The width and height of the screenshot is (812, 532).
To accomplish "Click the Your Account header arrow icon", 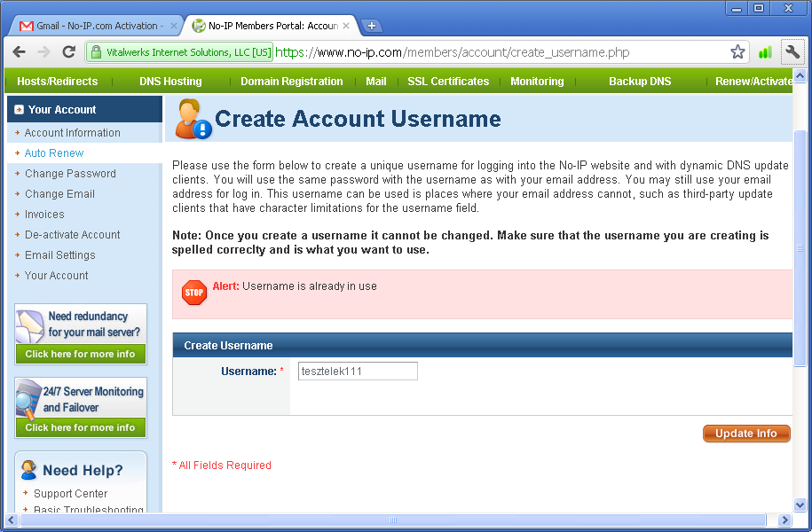I will click(20, 110).
